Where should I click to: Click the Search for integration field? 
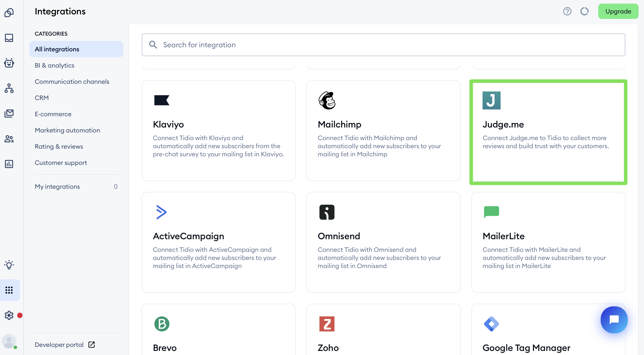(x=383, y=45)
